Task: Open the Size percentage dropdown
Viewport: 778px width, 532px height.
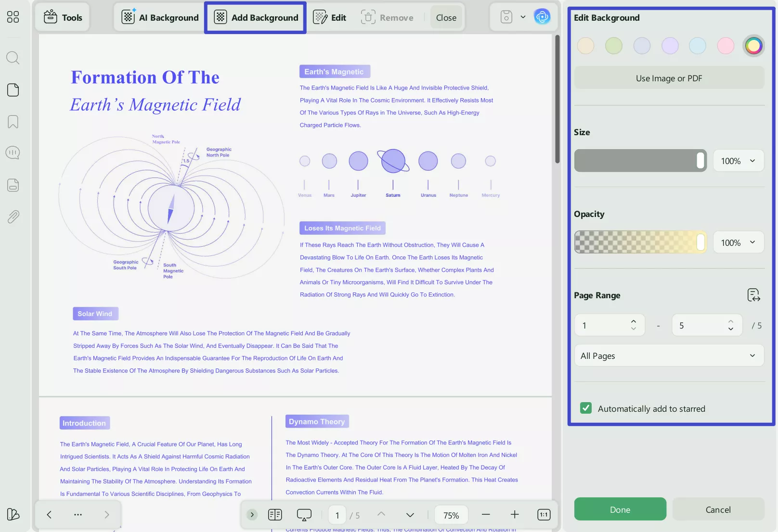Action: pos(739,161)
